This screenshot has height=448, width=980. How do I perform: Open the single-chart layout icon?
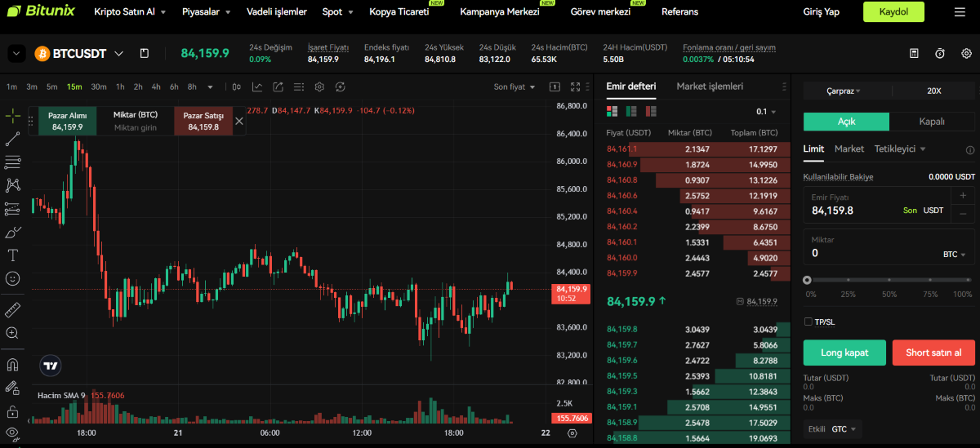(x=555, y=86)
